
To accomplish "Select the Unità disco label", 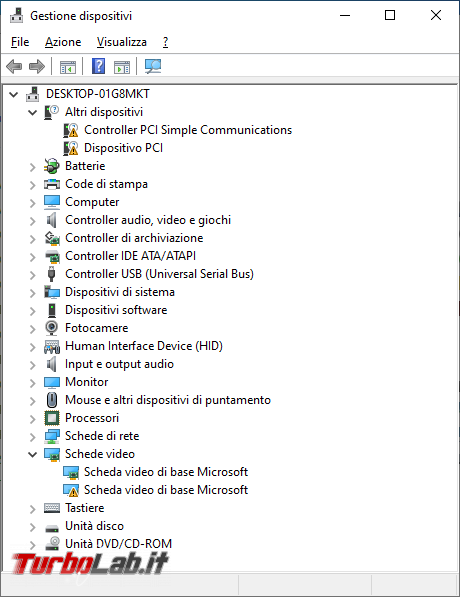I will [94, 526].
